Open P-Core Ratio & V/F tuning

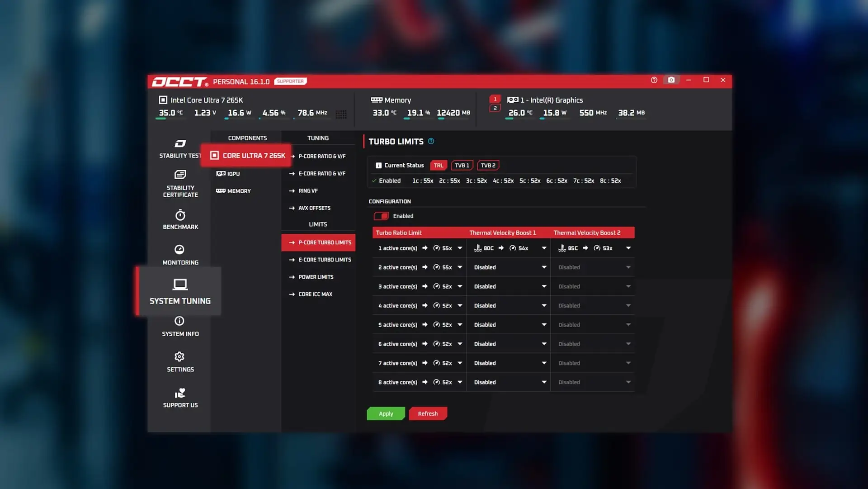318,156
